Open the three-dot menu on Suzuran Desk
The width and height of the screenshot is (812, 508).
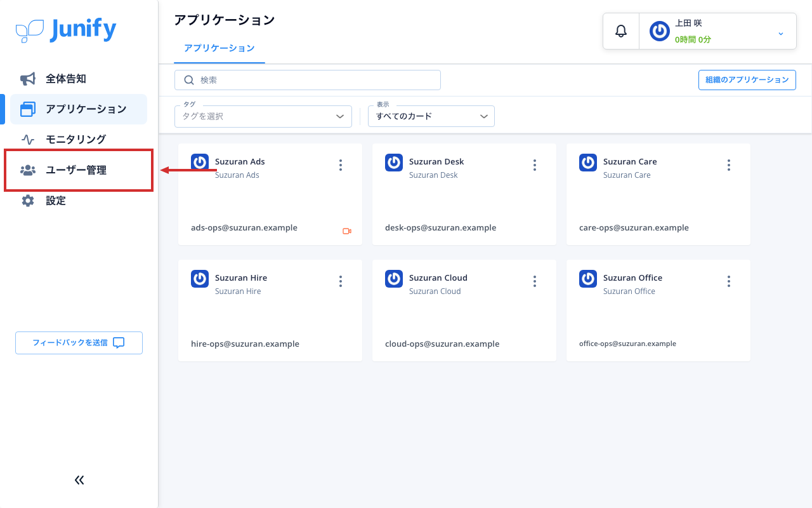click(535, 165)
